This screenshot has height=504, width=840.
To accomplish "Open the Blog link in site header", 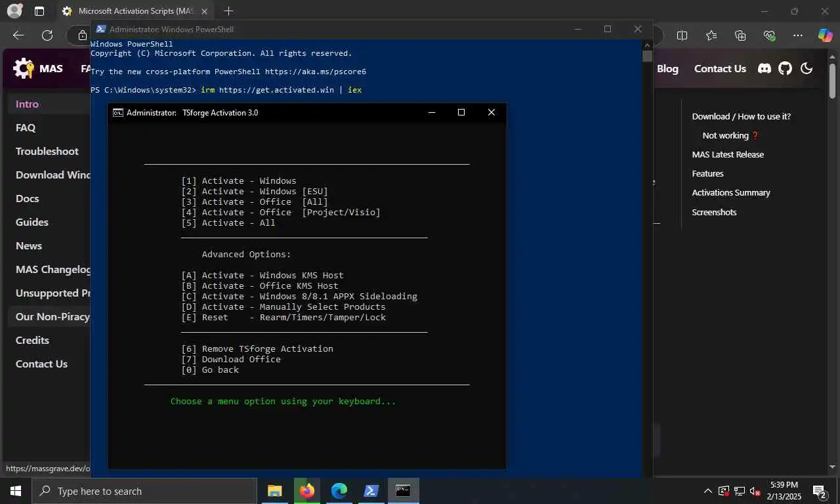I will tap(667, 68).
